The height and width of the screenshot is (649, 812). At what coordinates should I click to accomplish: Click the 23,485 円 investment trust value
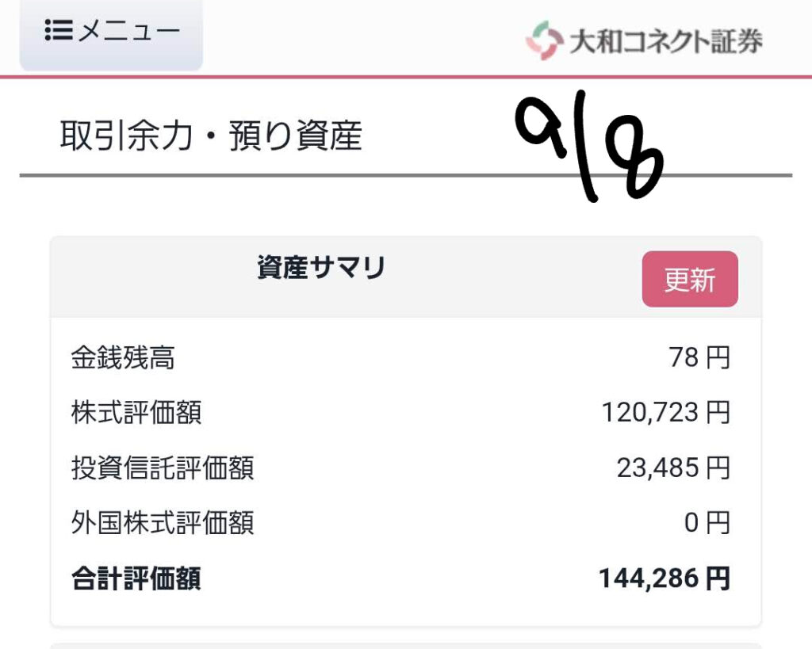click(x=674, y=468)
